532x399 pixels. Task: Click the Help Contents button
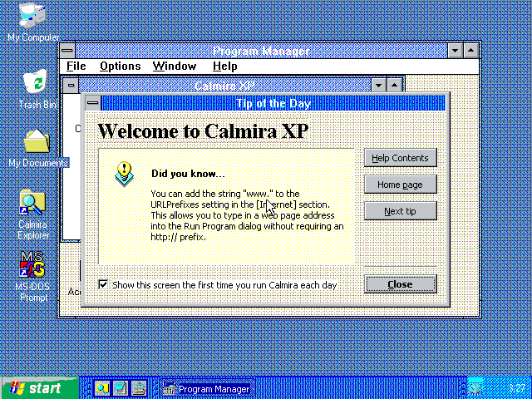point(401,158)
